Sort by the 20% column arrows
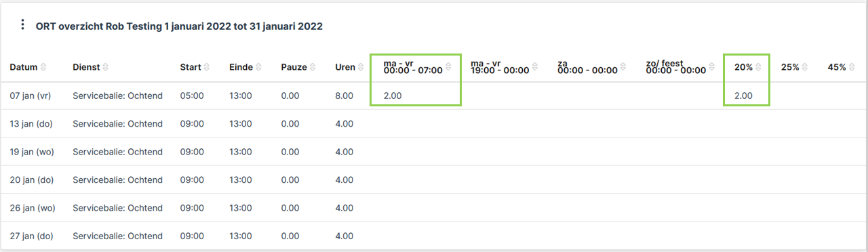Image resolution: width=868 pixels, height=252 pixels. pos(758,67)
